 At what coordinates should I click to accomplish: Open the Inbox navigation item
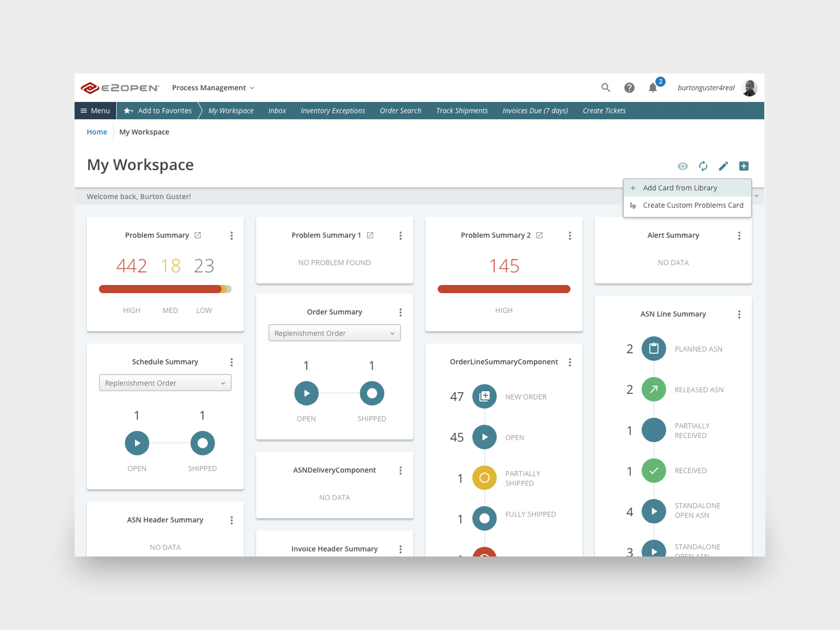pyautogui.click(x=277, y=111)
